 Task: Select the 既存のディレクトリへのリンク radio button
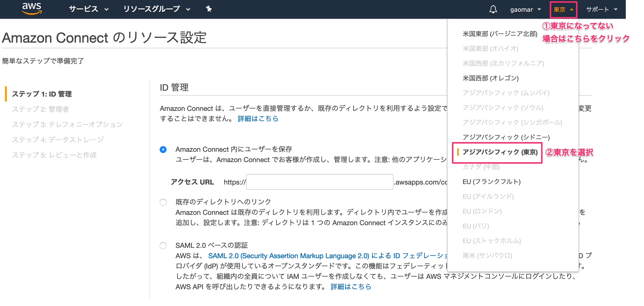click(x=163, y=202)
